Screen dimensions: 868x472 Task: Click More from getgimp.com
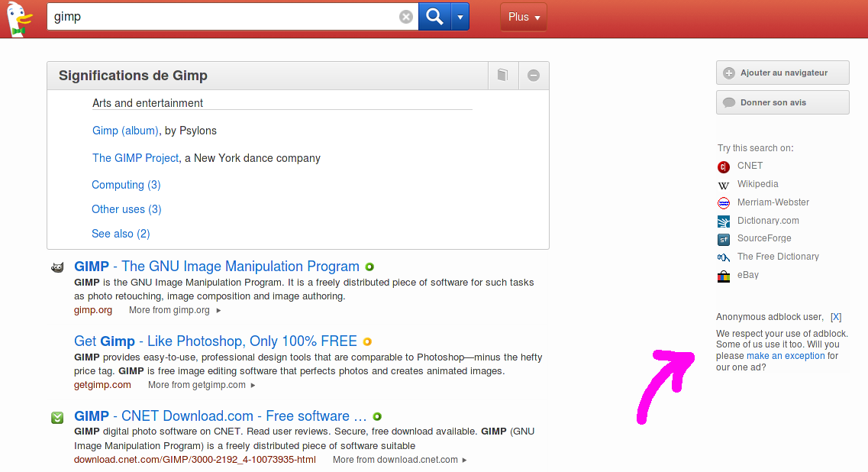click(202, 385)
